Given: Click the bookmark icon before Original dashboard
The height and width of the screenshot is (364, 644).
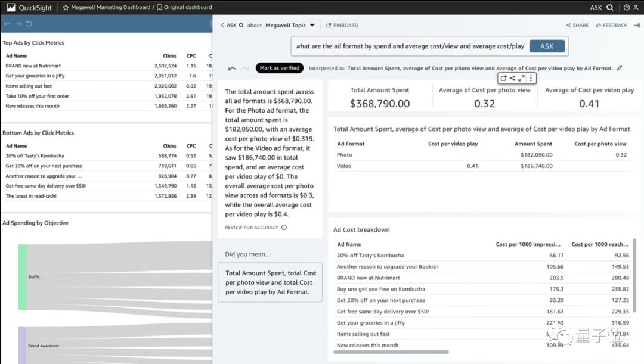Looking at the screenshot, I should coord(159,7).
